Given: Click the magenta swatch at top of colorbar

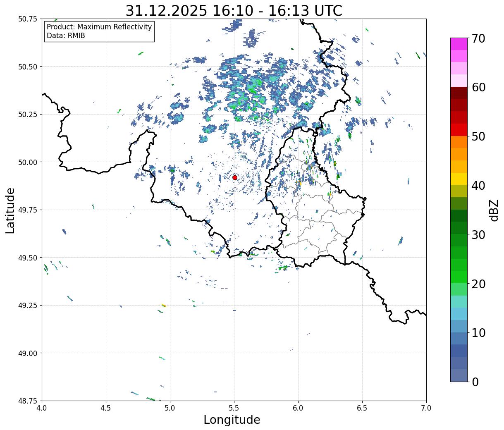Looking at the screenshot, I should 459,44.
